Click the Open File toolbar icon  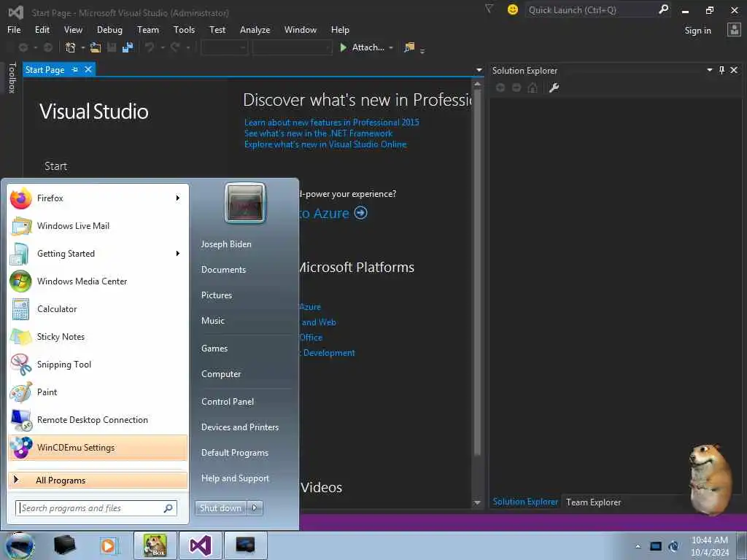coord(96,47)
